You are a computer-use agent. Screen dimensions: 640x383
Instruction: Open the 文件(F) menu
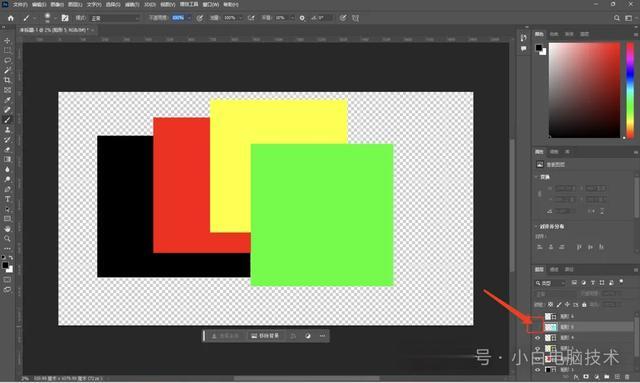tap(20, 4)
